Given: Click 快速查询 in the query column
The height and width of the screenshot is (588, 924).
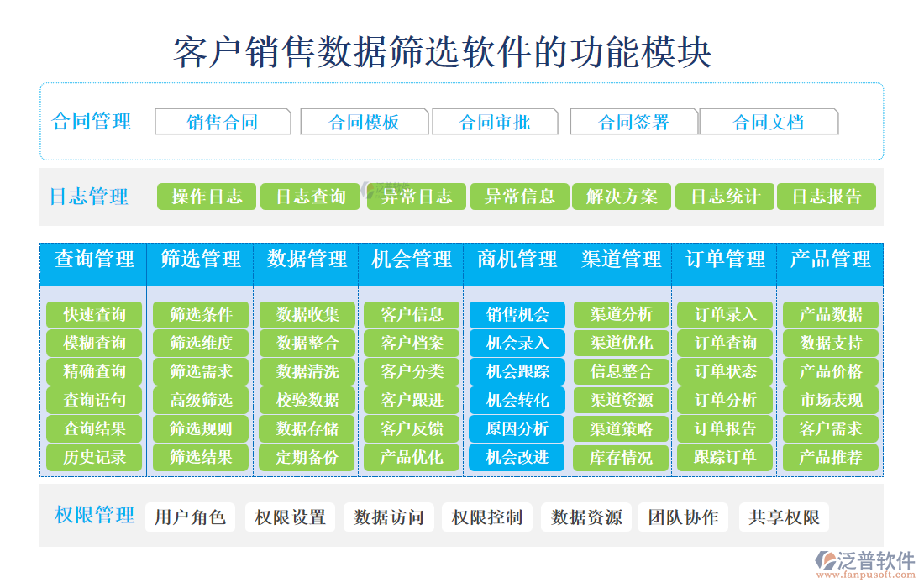Looking at the screenshot, I should (94, 315).
